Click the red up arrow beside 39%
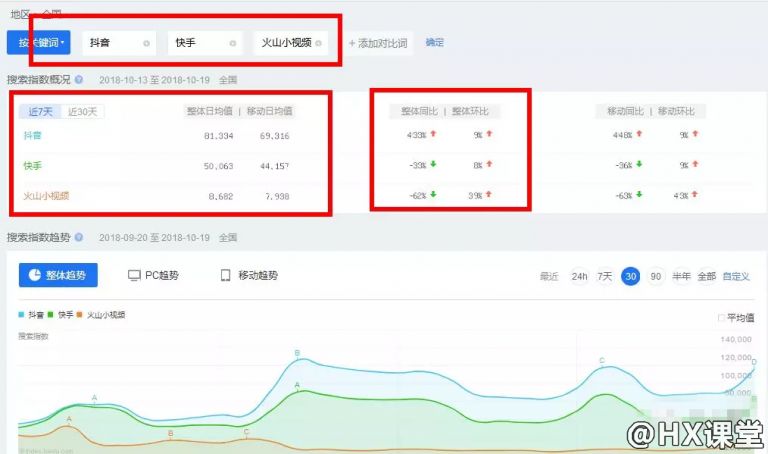This screenshot has width=768, height=454. [488, 194]
